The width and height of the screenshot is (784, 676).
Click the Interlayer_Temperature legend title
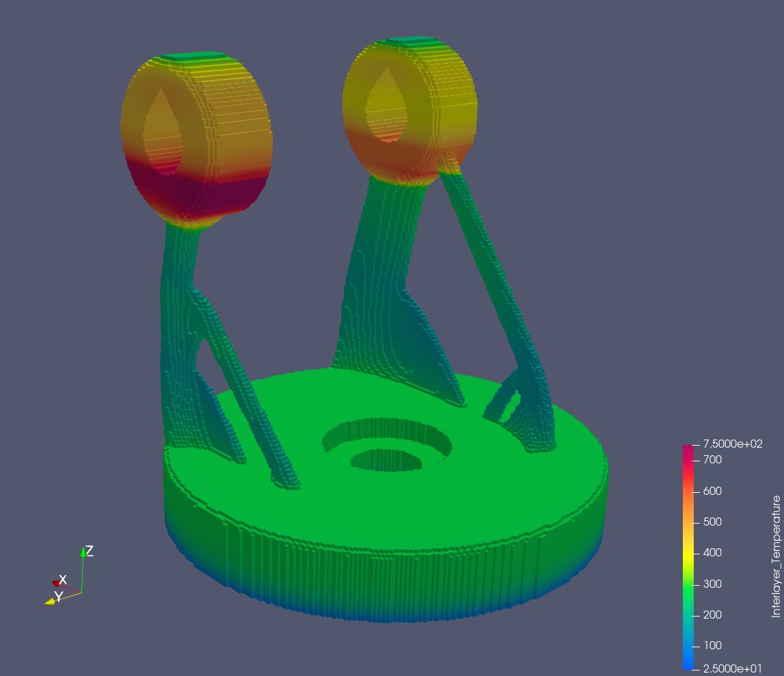point(776,556)
